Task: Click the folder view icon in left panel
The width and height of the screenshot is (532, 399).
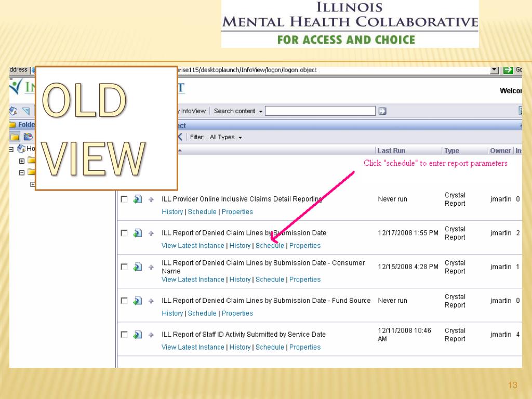Action: click(x=15, y=137)
